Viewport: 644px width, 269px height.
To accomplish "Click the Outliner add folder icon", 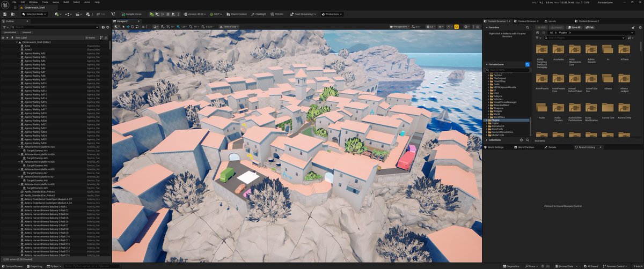I will click(103, 27).
